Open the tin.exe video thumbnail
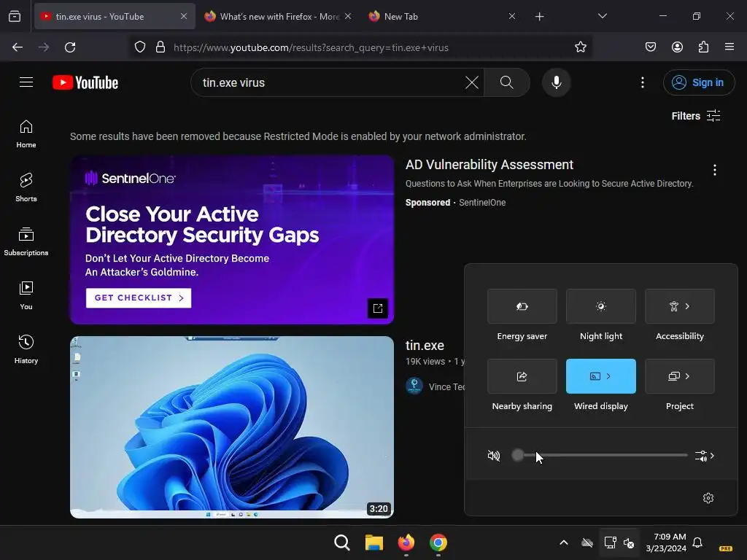The width and height of the screenshot is (747, 560). 232,427
